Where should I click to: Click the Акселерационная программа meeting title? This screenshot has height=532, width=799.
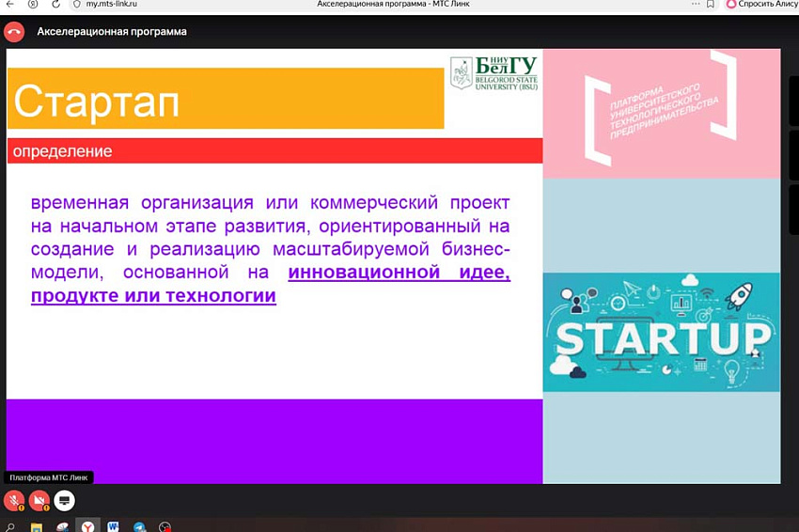[x=112, y=32]
